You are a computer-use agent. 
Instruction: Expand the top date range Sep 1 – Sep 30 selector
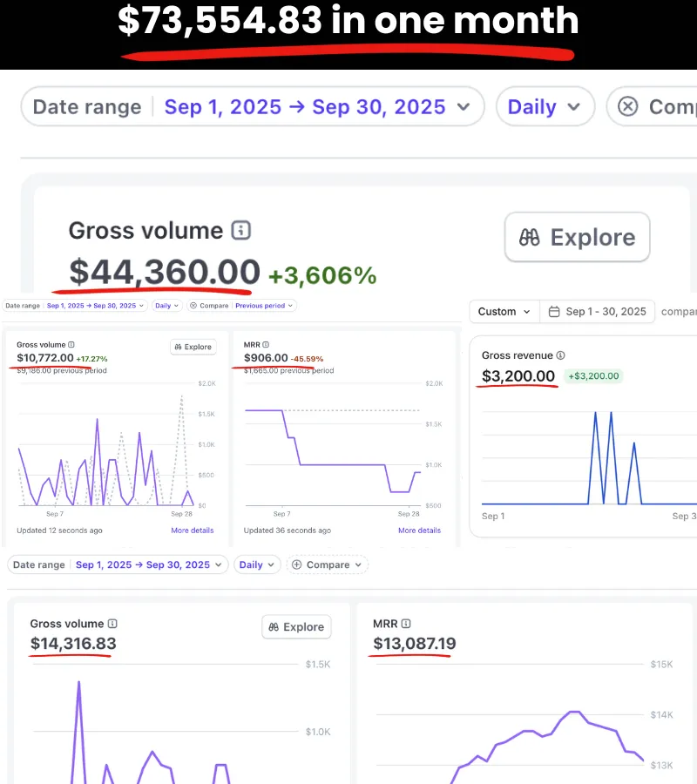click(x=317, y=107)
